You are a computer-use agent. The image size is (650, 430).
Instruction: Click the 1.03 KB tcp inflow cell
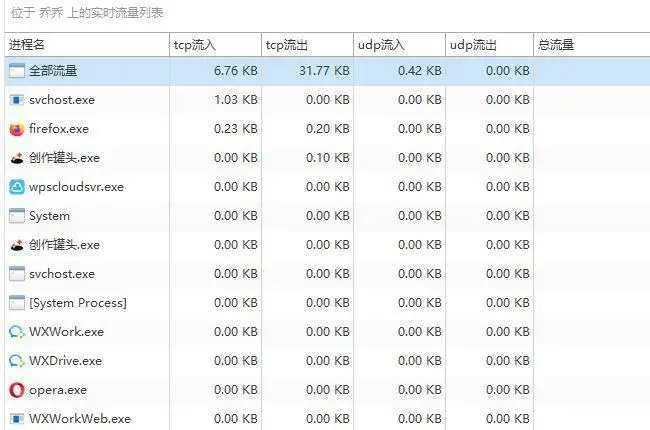pyautogui.click(x=235, y=100)
